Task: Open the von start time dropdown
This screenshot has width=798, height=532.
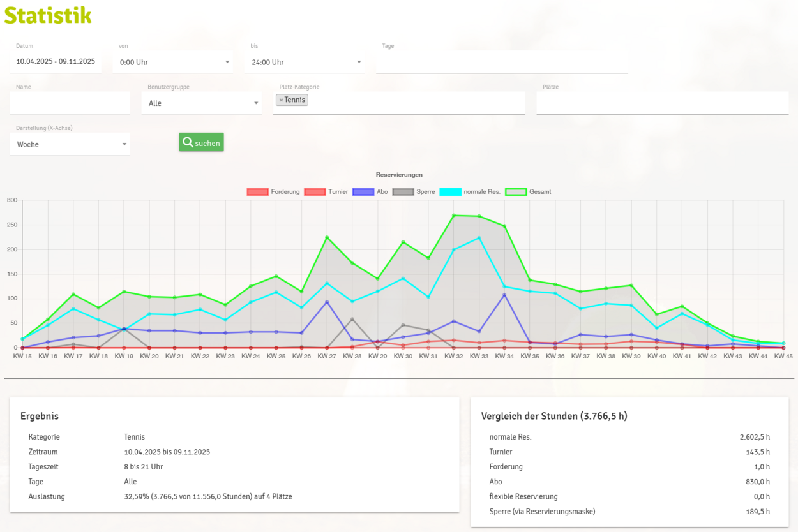Action: coord(172,62)
